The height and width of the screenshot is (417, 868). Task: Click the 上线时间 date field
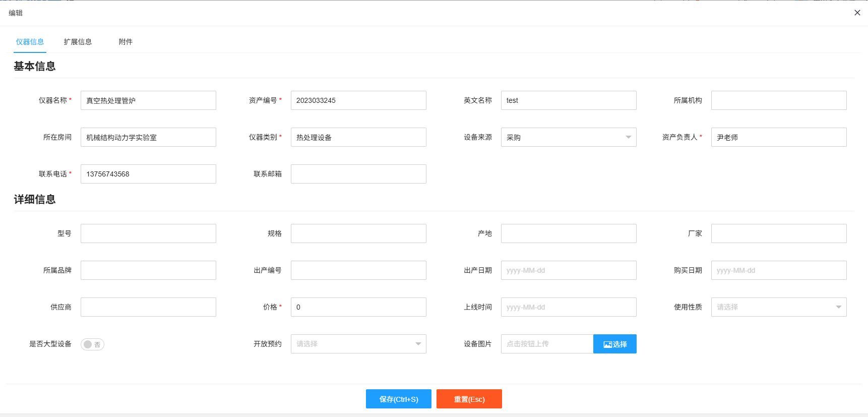pyautogui.click(x=568, y=307)
